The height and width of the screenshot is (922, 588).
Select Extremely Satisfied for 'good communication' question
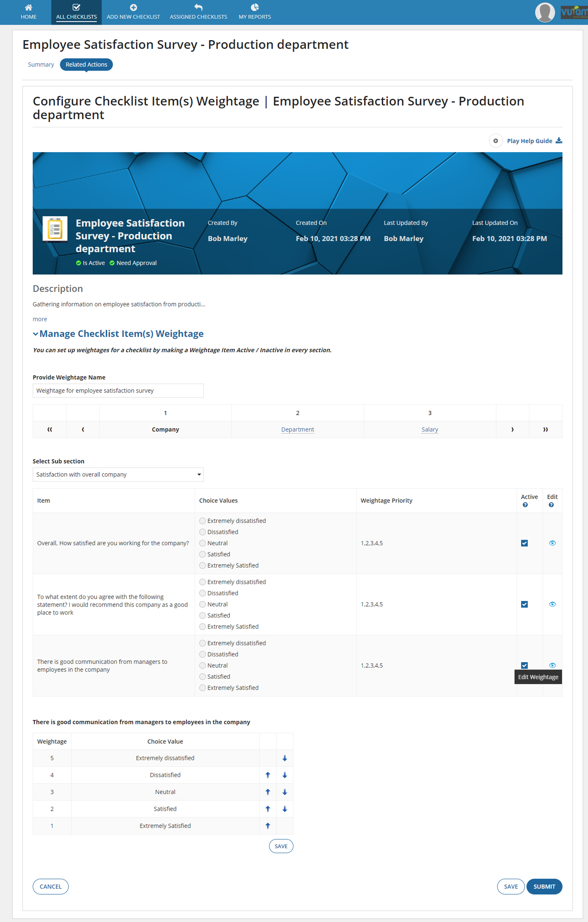pyautogui.click(x=202, y=688)
